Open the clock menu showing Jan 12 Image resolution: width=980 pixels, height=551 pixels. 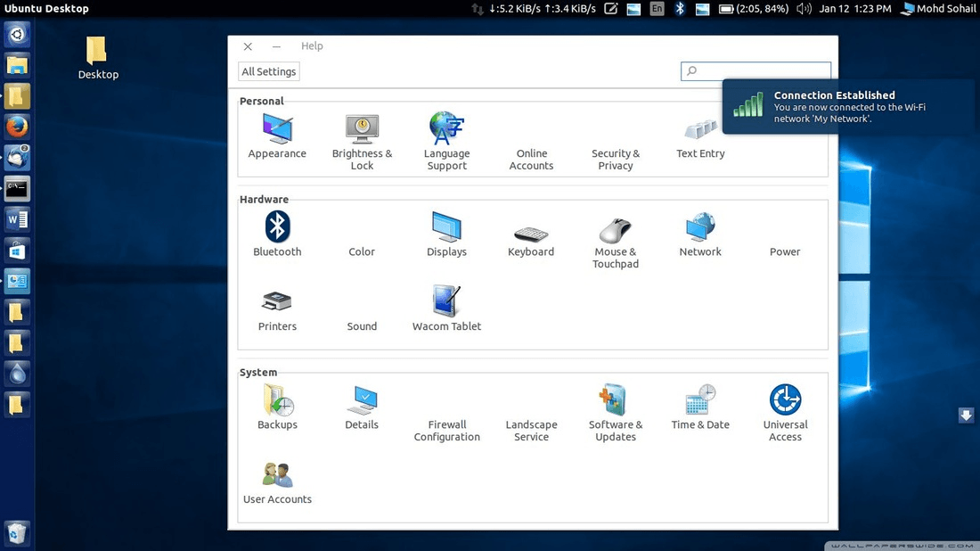coord(853,9)
